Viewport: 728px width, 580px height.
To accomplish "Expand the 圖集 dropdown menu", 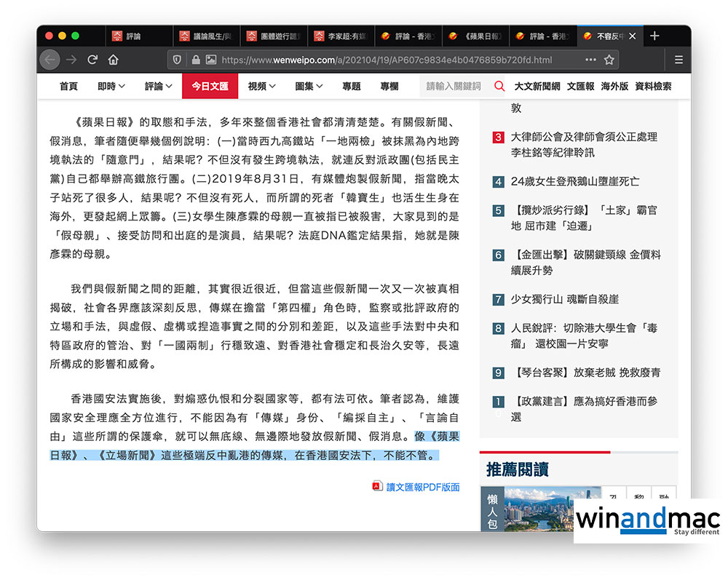I will 309,86.
